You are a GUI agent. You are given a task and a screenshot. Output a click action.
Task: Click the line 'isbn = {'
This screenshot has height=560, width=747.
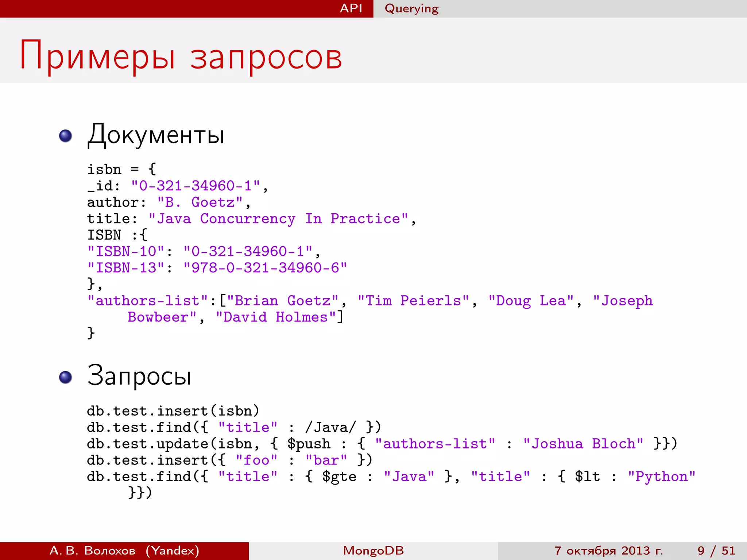pos(121,169)
